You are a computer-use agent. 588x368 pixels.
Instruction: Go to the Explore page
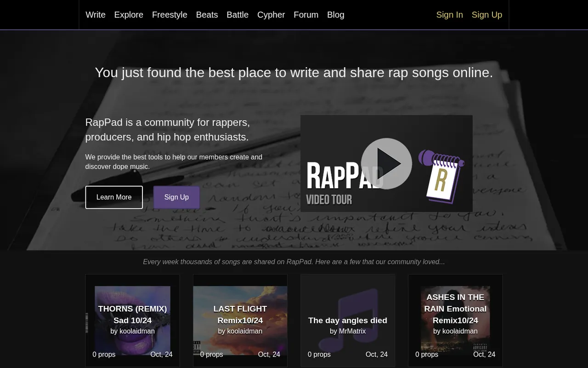[x=129, y=15]
